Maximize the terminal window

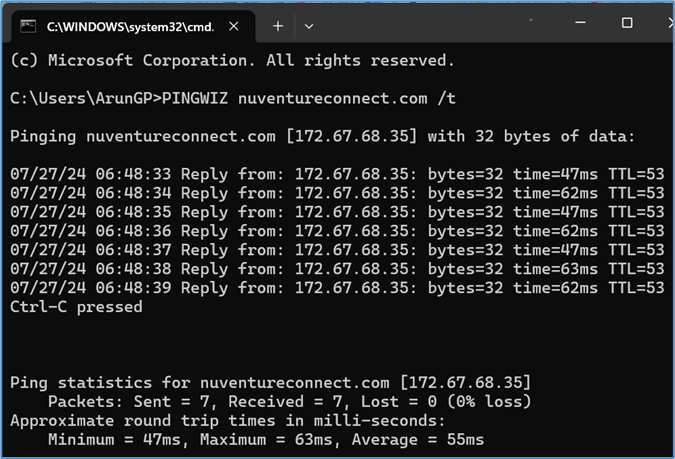(627, 22)
